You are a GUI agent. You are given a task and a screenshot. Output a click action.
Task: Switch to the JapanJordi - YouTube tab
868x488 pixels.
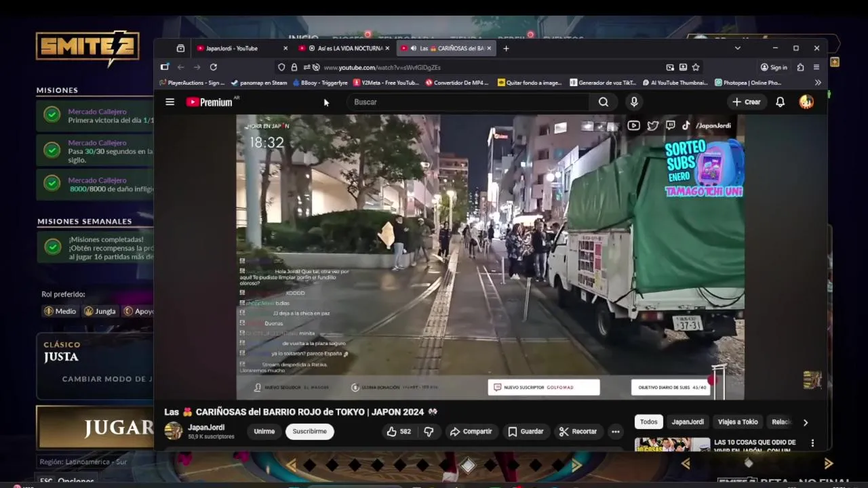[241, 48]
